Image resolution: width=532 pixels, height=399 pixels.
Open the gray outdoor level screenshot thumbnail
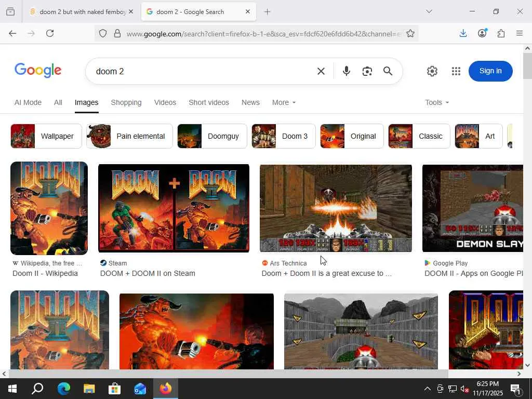[361, 331]
